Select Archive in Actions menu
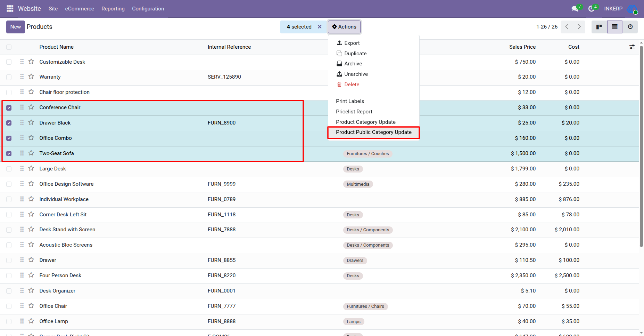The height and width of the screenshot is (336, 644). [x=374, y=64]
